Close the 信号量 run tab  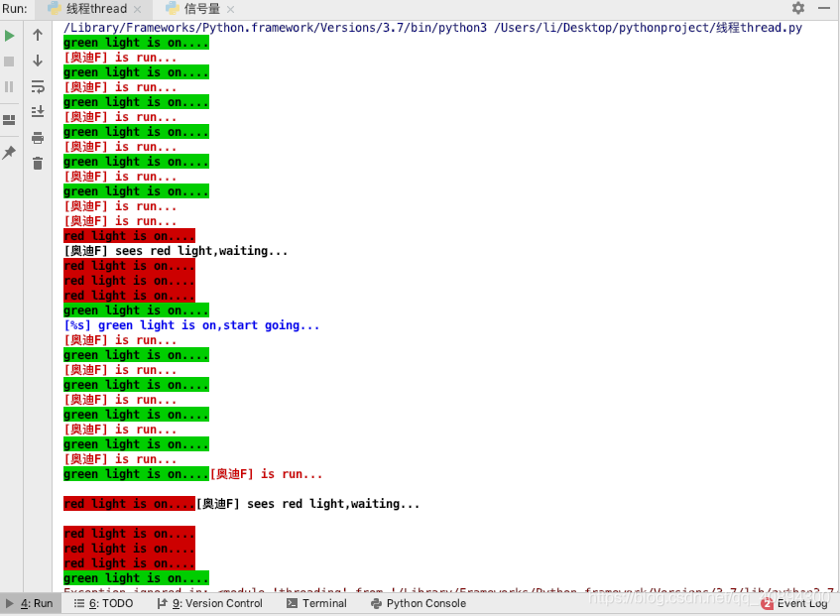[x=230, y=9]
